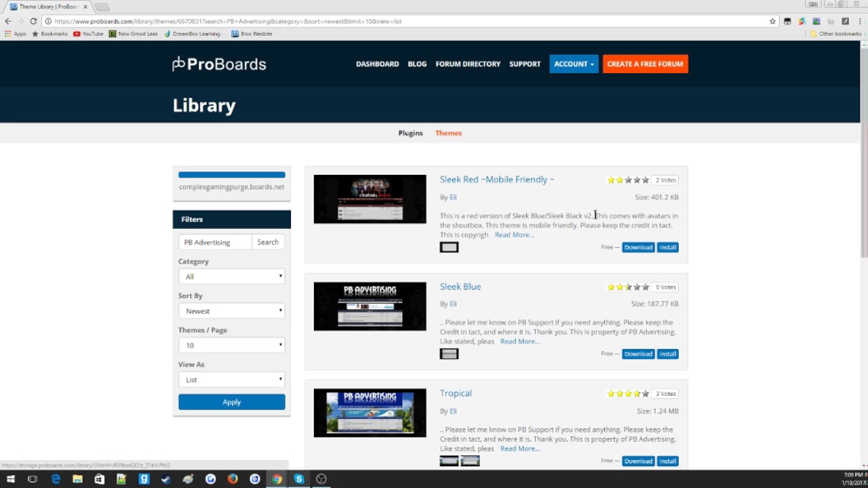
Task: Download the Sleek Red theme
Action: (638, 247)
